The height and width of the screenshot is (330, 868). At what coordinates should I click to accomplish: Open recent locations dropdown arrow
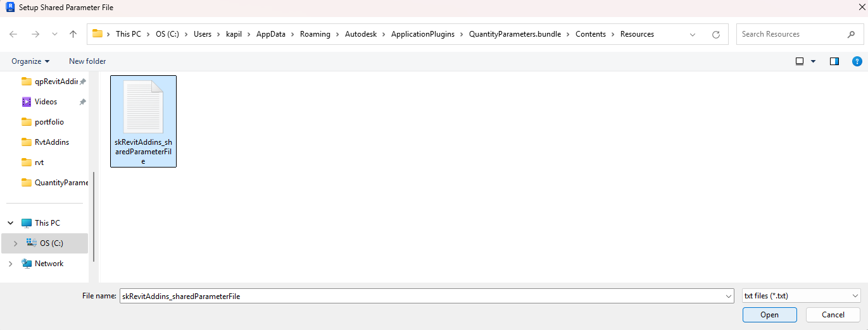[x=54, y=34]
